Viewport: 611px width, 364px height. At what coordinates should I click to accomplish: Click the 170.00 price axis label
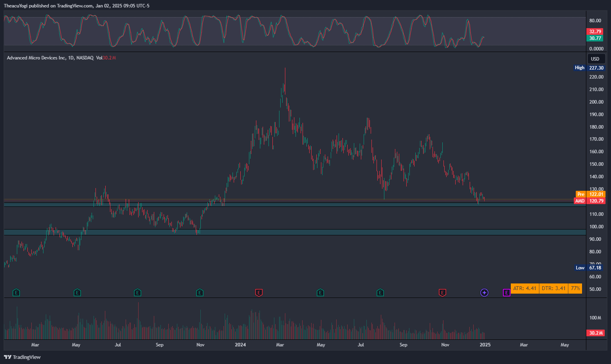coord(597,139)
